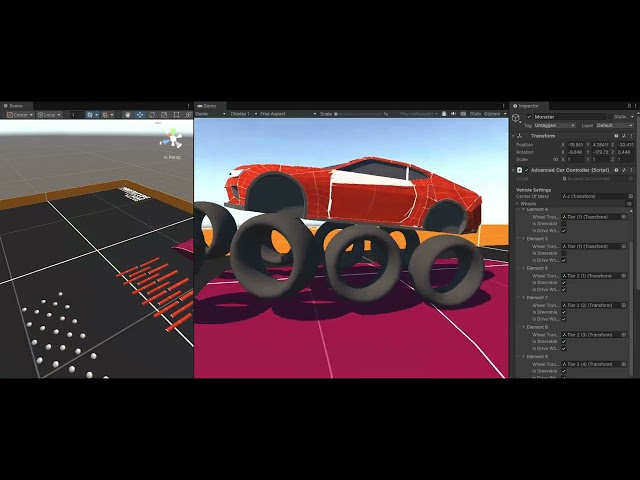Viewport: 640px width, 480px height.
Task: Select the Transform tool in Scene toolbar
Action: [188, 115]
